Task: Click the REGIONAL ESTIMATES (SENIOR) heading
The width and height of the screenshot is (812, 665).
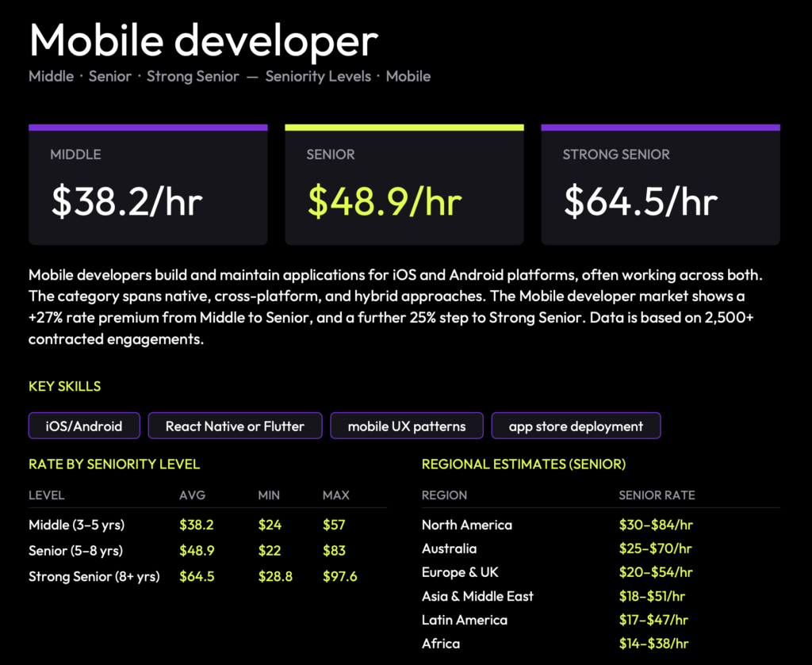Action: tap(523, 464)
